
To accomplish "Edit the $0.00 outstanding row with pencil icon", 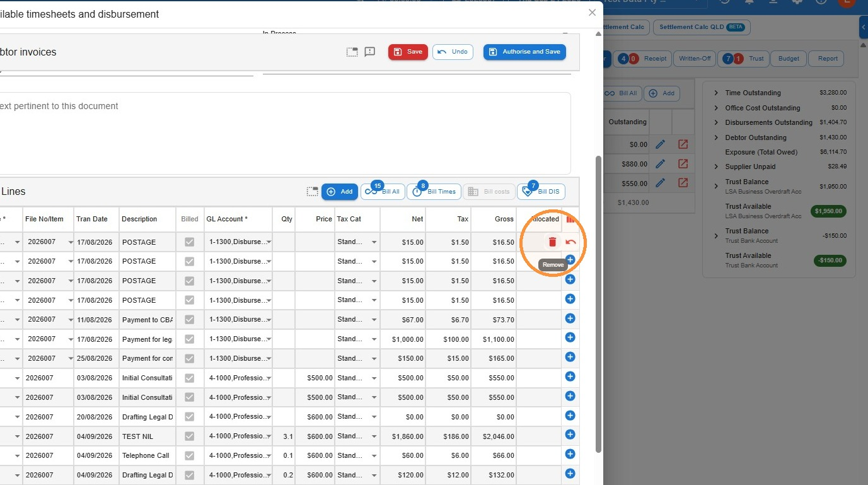I will pos(660,144).
